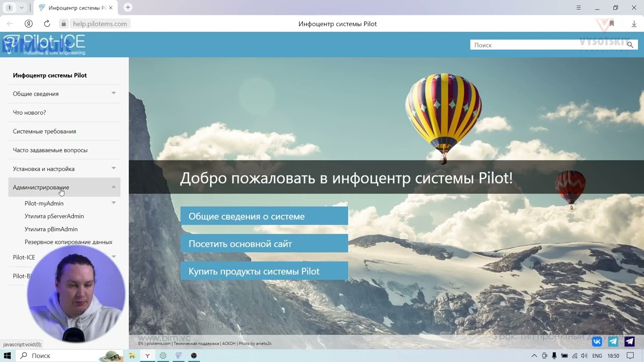Click Посетить основной сайт button
Screen dimensions: 644x362
264,244
